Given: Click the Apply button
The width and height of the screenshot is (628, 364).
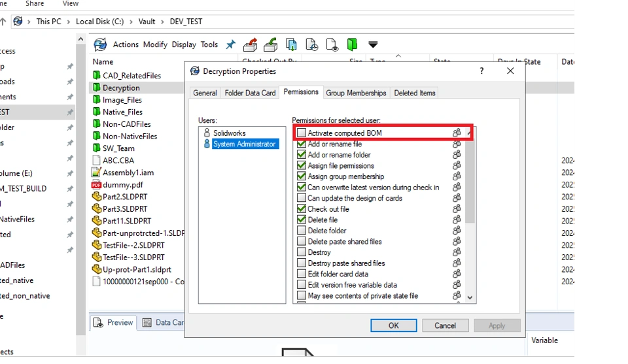Looking at the screenshot, I should pyautogui.click(x=497, y=325).
